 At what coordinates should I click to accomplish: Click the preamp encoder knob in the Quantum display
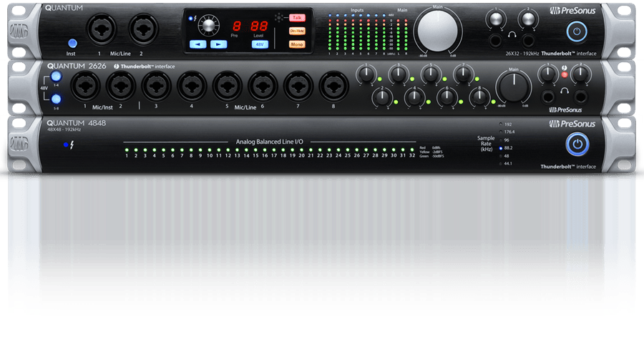(x=209, y=26)
